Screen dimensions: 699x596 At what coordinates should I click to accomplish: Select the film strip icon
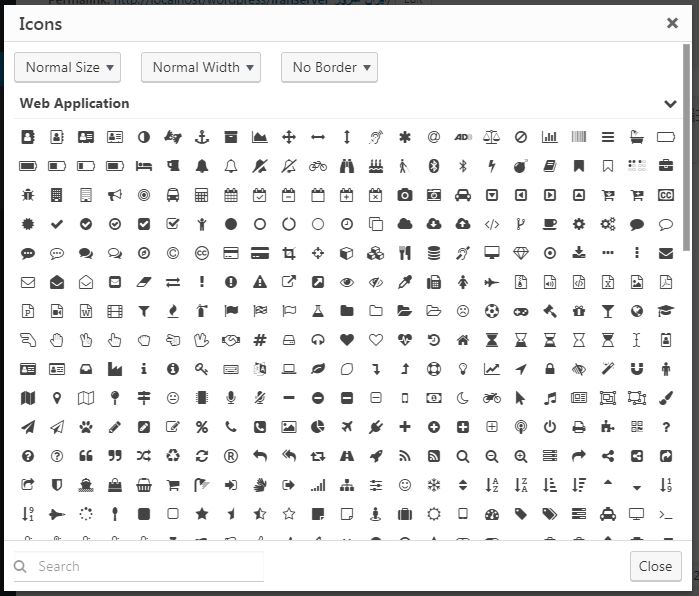[x=115, y=311]
